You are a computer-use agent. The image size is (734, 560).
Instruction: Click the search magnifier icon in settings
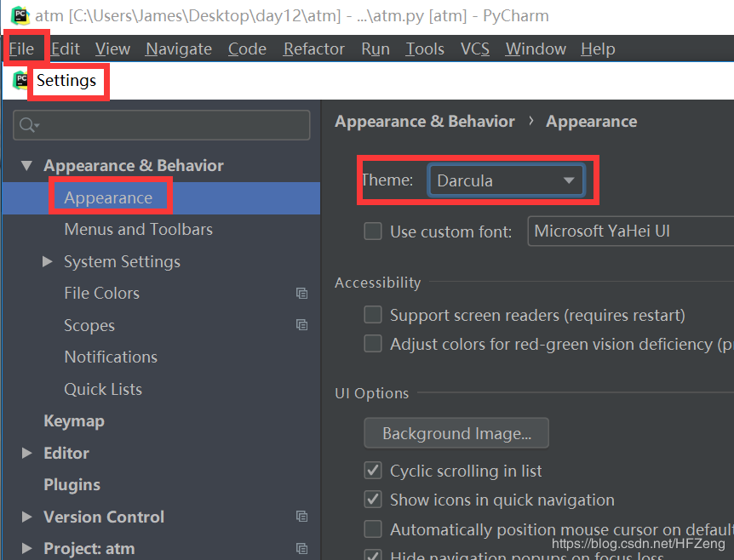pyautogui.click(x=27, y=125)
